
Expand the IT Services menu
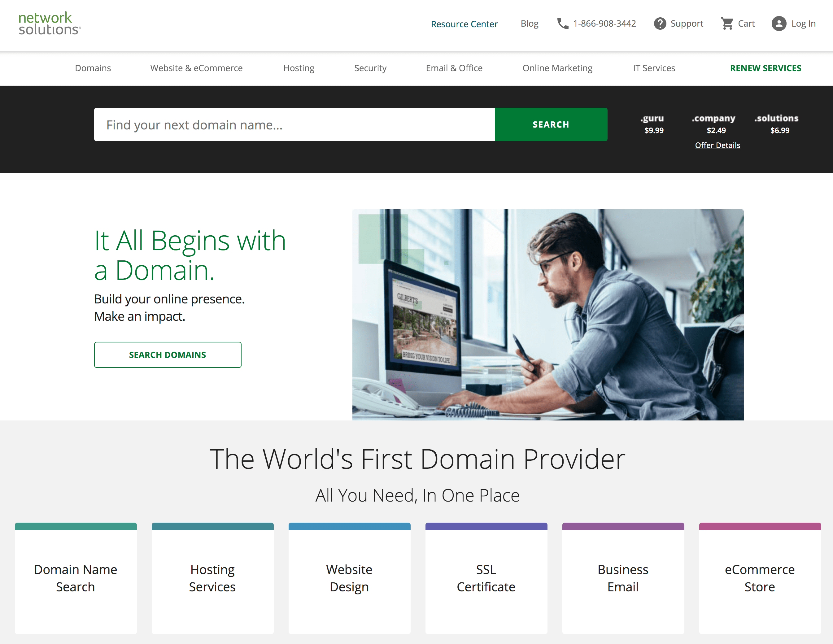pyautogui.click(x=653, y=68)
